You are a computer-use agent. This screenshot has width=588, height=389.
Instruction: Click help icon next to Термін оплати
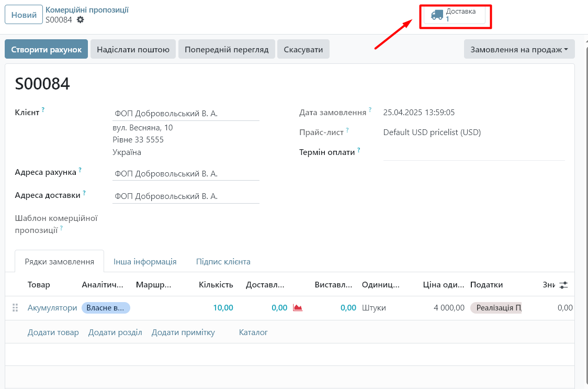coord(359,151)
